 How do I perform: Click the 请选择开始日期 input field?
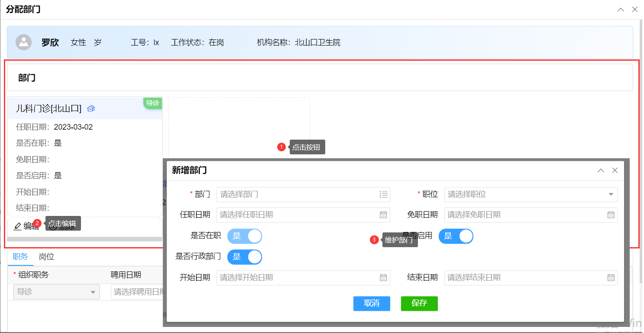[303, 277]
